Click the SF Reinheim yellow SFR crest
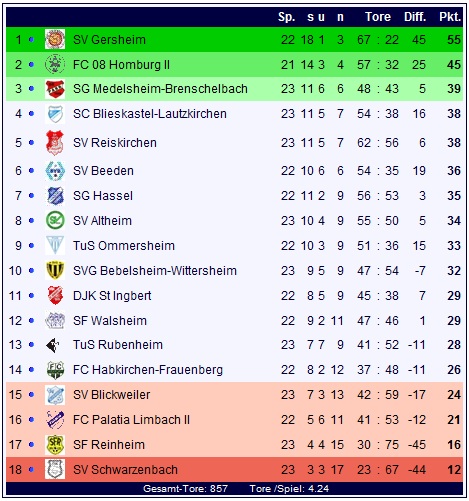 (x=55, y=444)
